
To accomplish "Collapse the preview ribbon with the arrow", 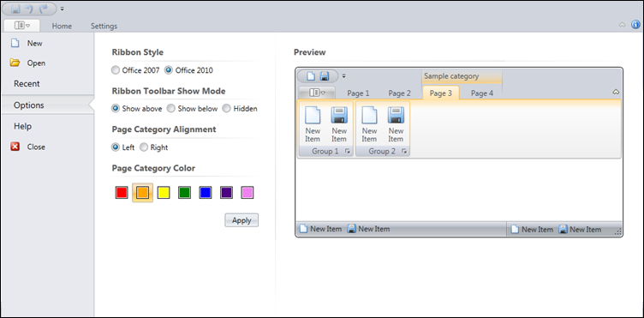I will coord(616,92).
